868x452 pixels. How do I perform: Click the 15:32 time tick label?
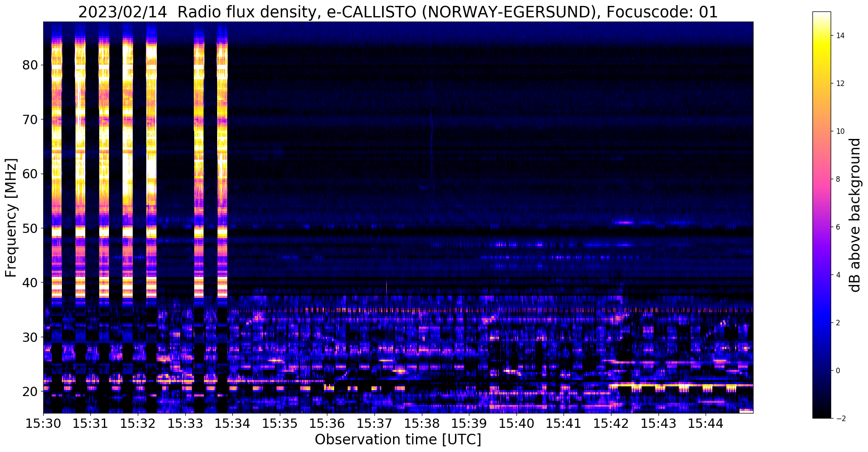pos(138,423)
